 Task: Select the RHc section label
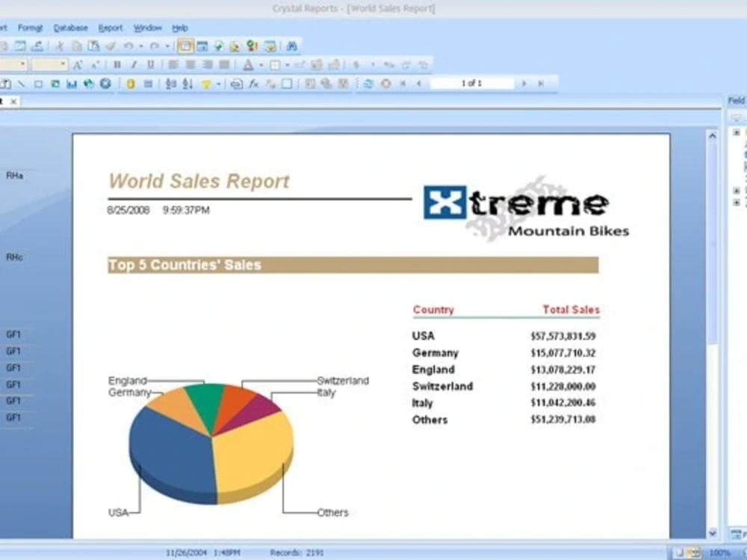pos(15,257)
